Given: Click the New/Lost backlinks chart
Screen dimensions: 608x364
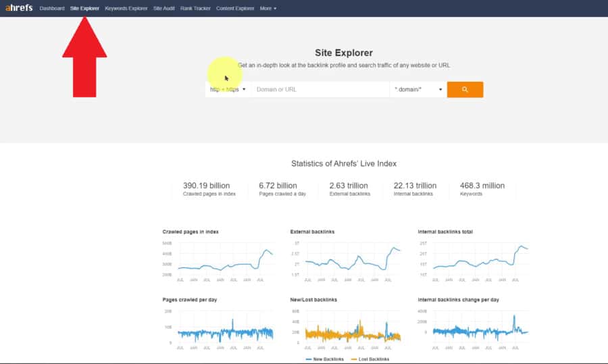Looking at the screenshot, I should (345, 329).
